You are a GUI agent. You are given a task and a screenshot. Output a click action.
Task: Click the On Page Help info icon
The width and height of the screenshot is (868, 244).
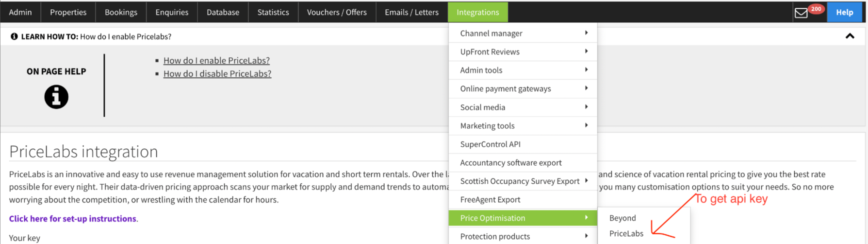56,97
